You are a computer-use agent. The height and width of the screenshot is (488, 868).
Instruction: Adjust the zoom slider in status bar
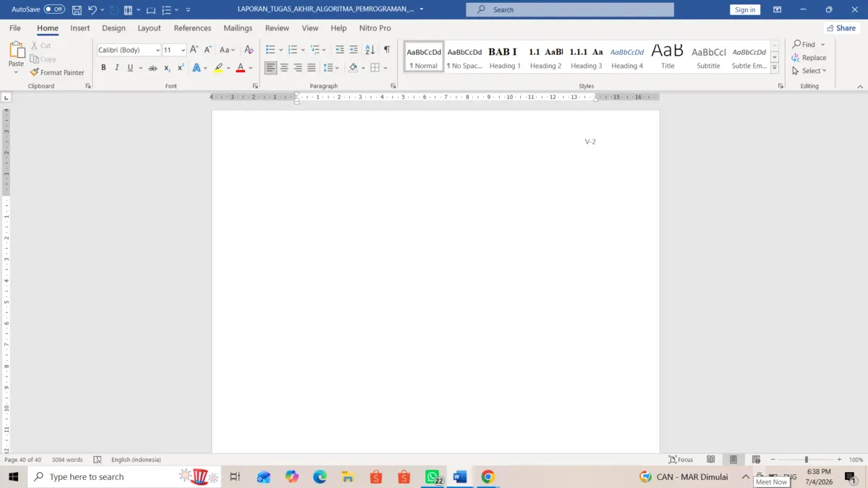click(x=806, y=460)
